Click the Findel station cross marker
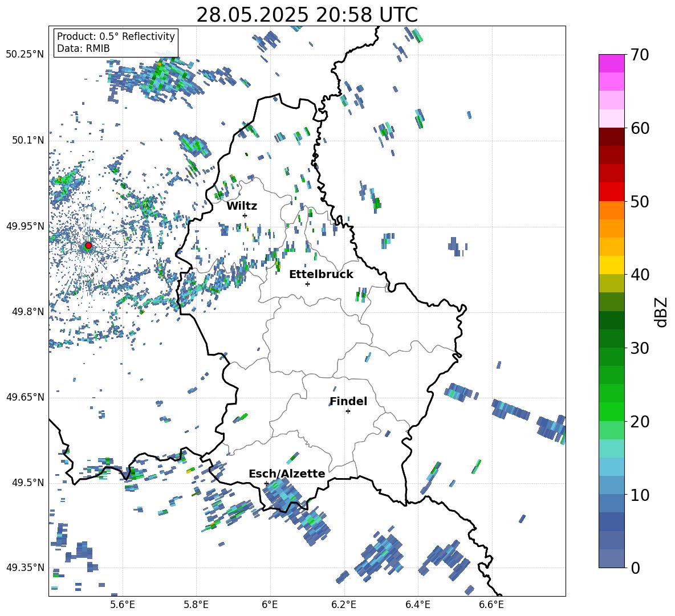This screenshot has width=675, height=616. pos(348,411)
